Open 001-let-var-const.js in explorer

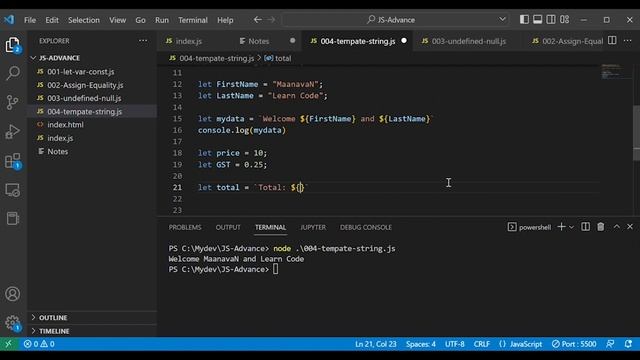point(92,72)
